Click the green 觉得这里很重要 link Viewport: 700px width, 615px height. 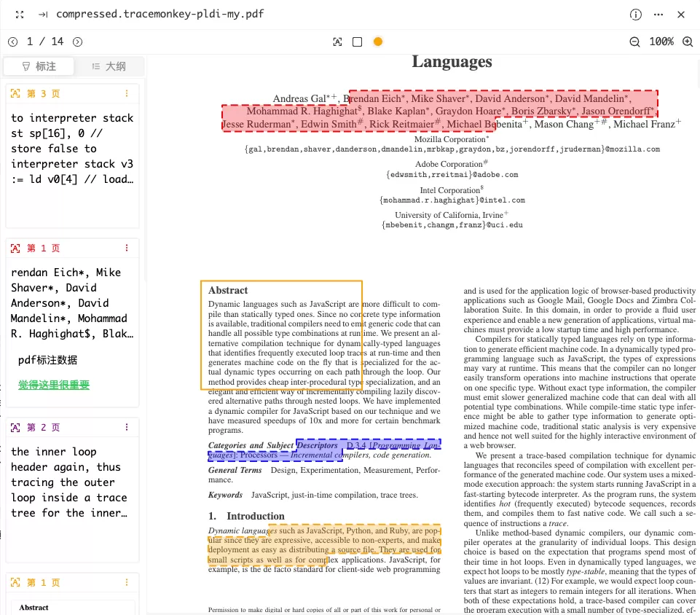pyautogui.click(x=54, y=385)
